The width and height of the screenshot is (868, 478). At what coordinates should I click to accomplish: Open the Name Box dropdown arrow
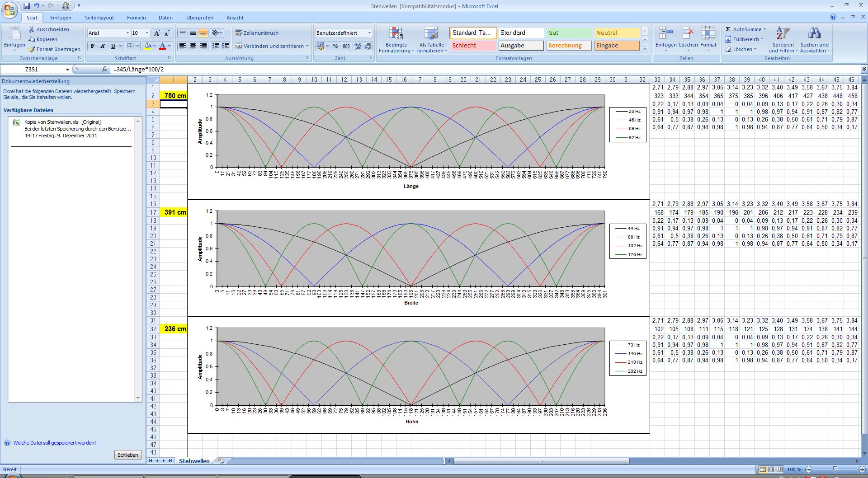[67, 70]
